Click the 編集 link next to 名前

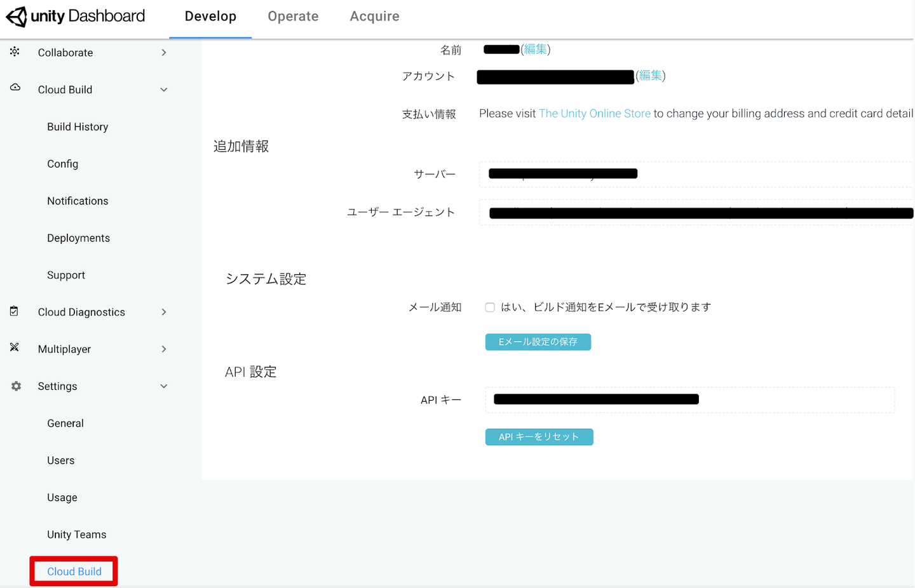click(x=535, y=50)
